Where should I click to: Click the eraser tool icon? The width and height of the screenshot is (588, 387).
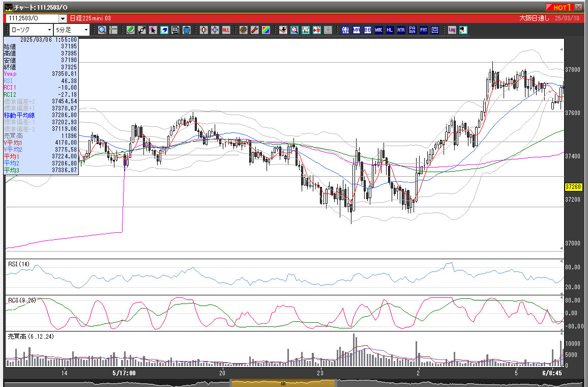pos(164,30)
